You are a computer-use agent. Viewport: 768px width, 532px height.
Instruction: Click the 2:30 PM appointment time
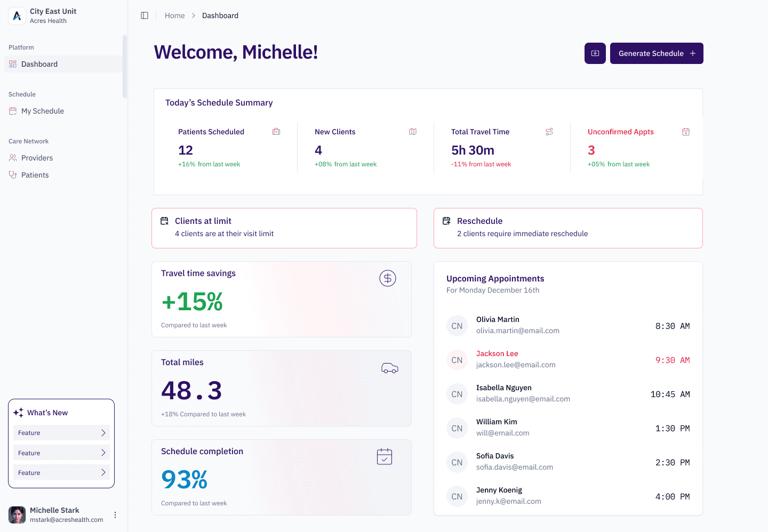673,463
